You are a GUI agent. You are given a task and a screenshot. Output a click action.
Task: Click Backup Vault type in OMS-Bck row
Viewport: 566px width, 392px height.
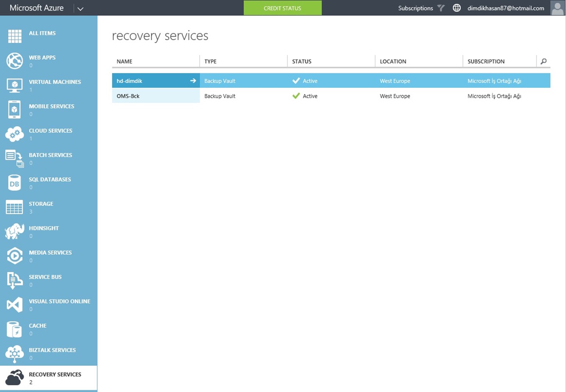[x=220, y=96]
